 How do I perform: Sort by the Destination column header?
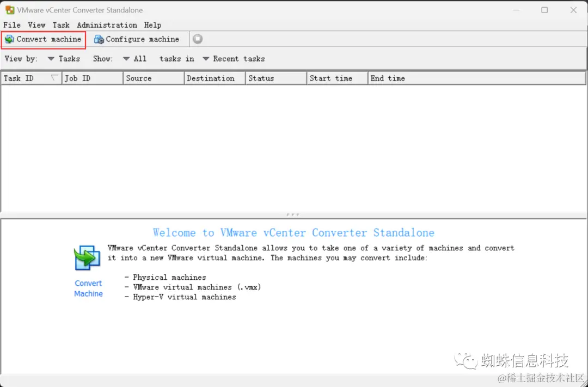click(x=215, y=78)
